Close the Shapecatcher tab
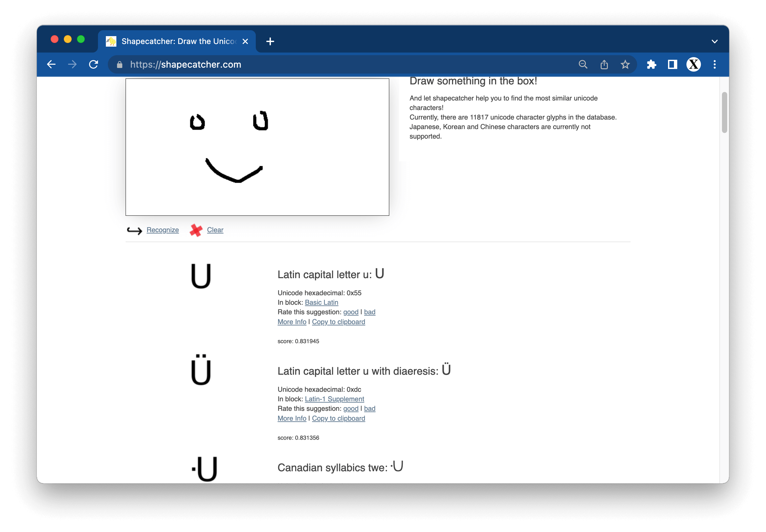Viewport: 766px width, 532px height. click(245, 41)
